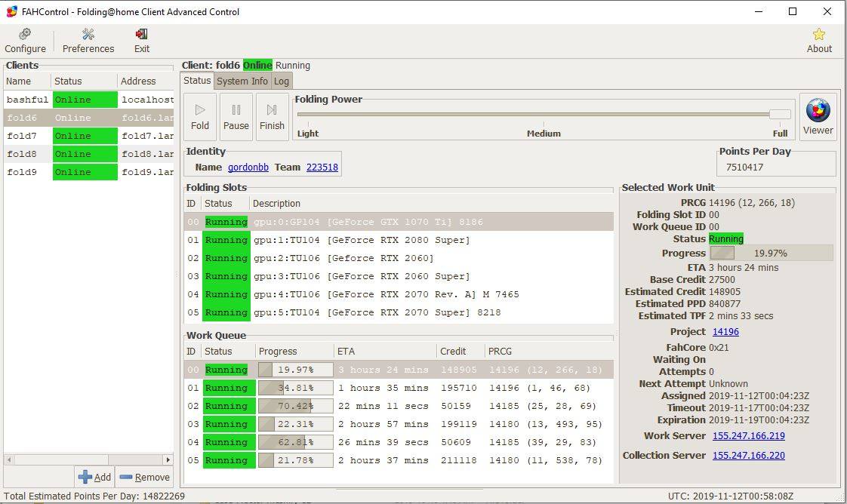This screenshot has height=504, width=847.
Task: Click the Work Queue Credit column header
Action: pyautogui.click(x=460, y=352)
